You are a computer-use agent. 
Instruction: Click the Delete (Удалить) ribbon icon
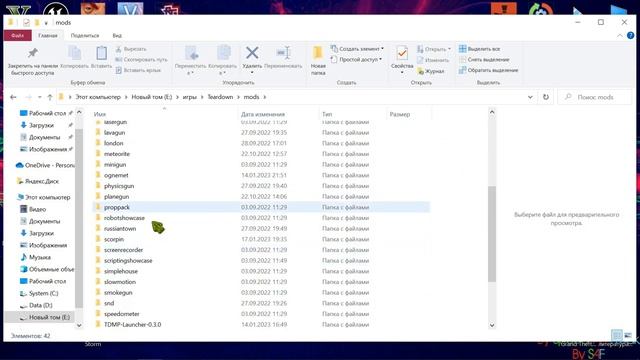(252, 57)
